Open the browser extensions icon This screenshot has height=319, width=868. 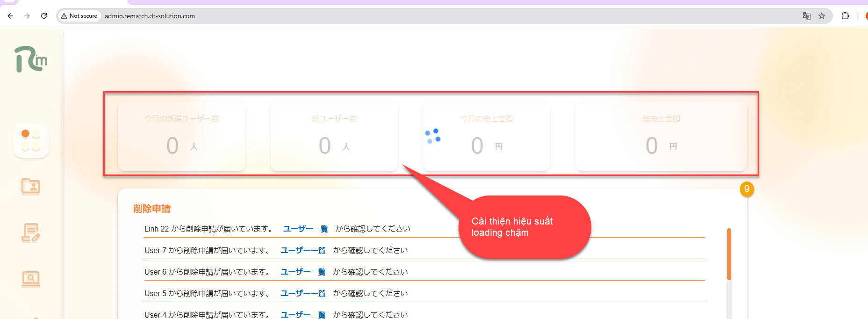tap(845, 16)
